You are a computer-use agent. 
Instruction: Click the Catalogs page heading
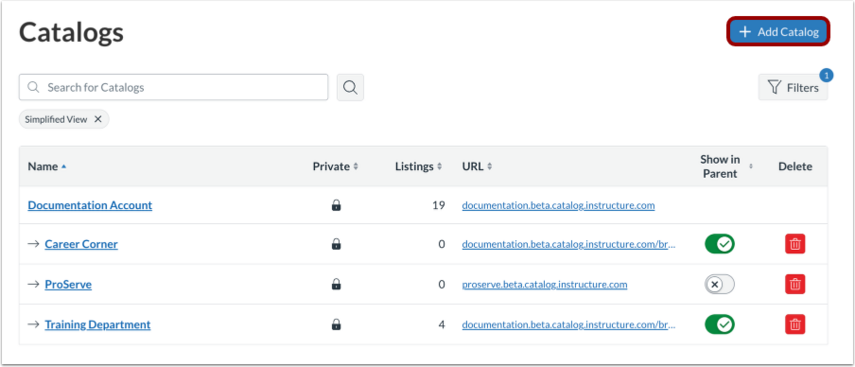tap(71, 33)
